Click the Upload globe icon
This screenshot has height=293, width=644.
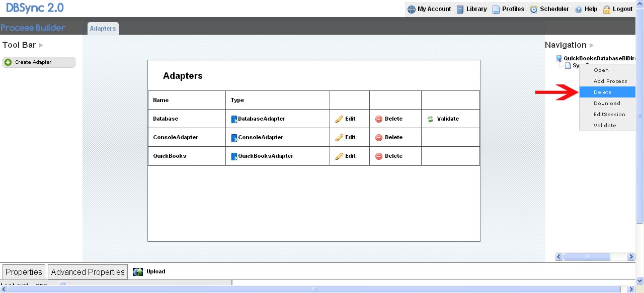tap(138, 272)
